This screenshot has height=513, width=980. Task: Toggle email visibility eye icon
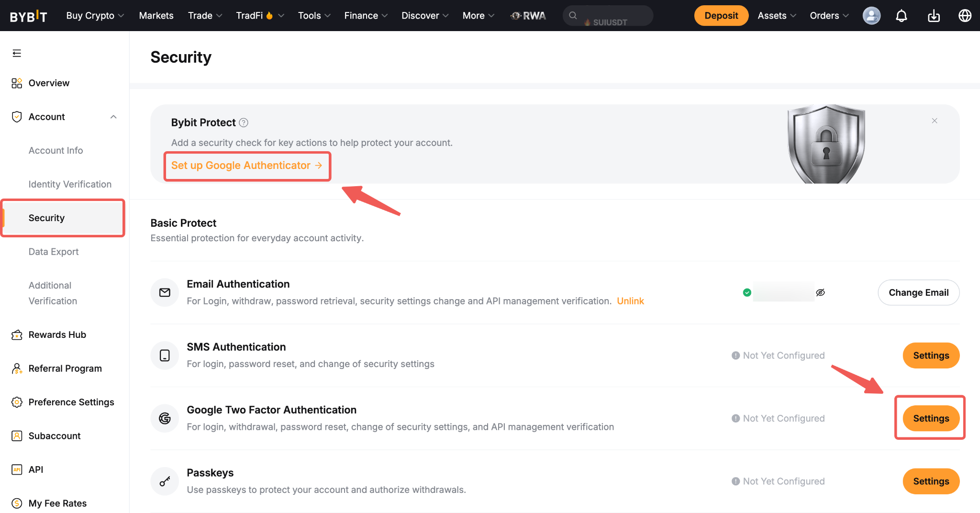(x=820, y=292)
